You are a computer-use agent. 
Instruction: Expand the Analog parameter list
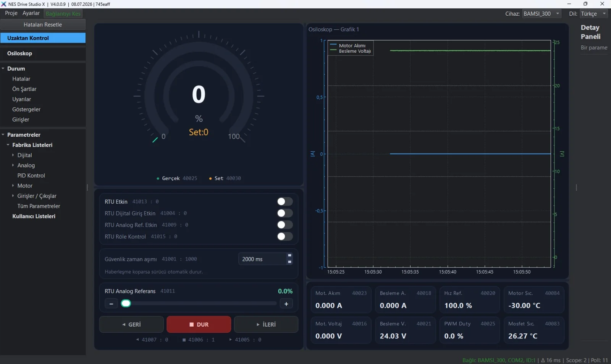(x=13, y=165)
